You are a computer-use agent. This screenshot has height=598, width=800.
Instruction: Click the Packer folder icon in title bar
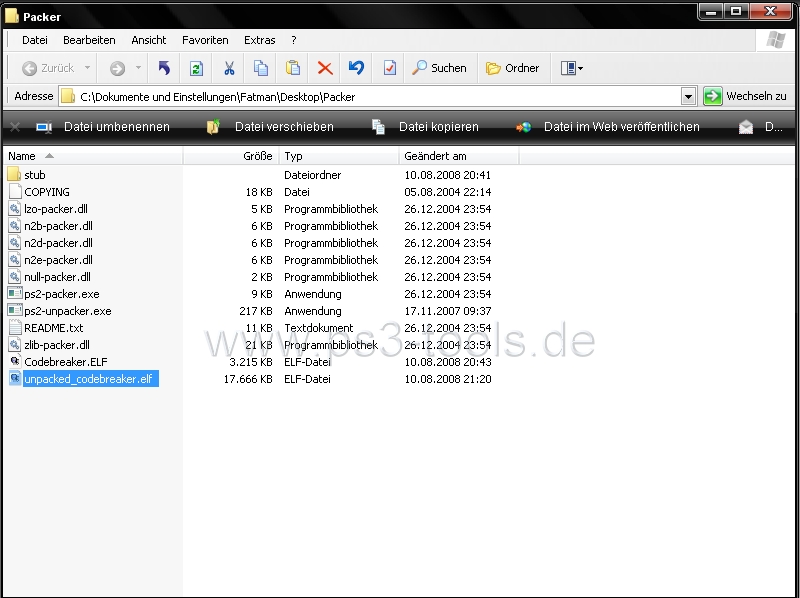pos(12,16)
